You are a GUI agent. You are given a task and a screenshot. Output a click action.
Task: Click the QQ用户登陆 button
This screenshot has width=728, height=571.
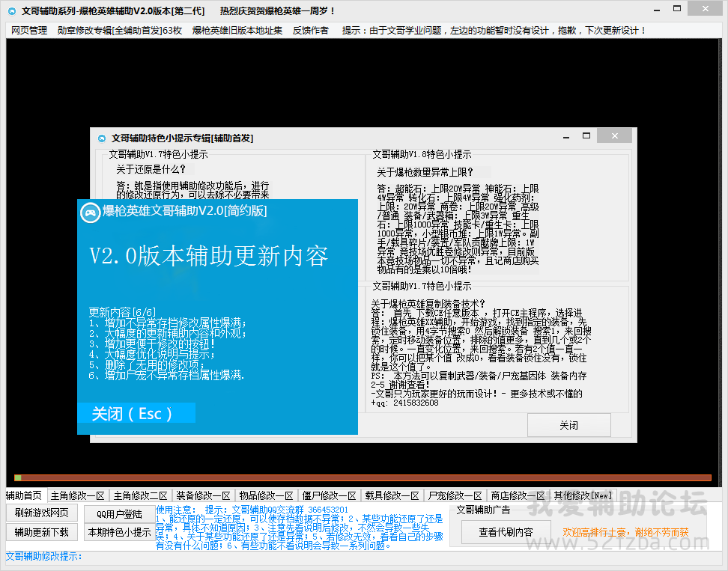pyautogui.click(x=119, y=514)
